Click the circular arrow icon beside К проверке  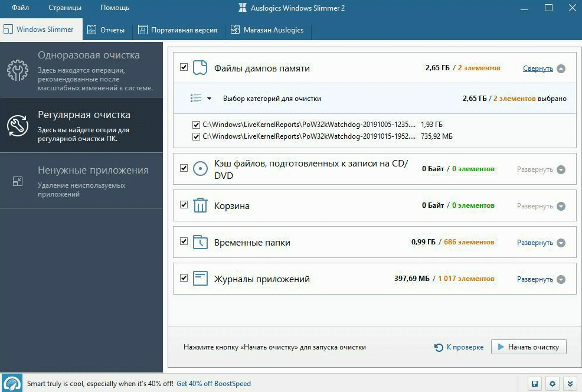click(x=439, y=347)
